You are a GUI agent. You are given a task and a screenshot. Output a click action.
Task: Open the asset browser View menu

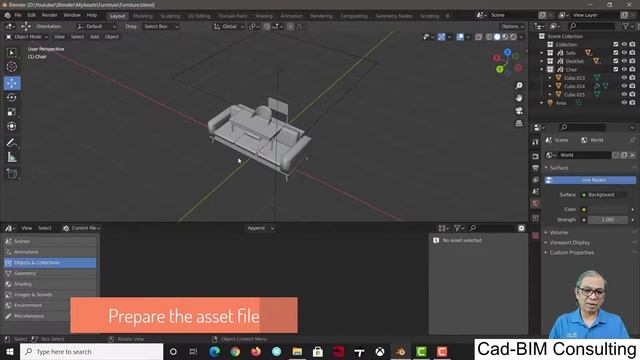[x=27, y=228]
